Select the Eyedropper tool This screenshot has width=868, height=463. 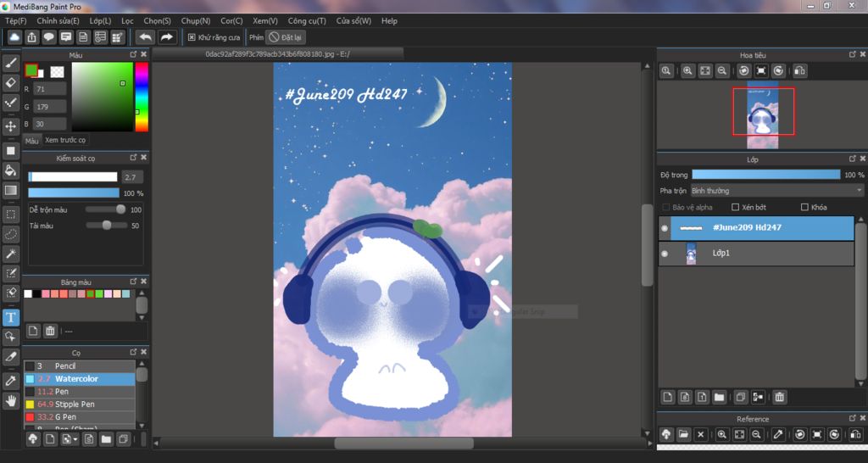10,381
